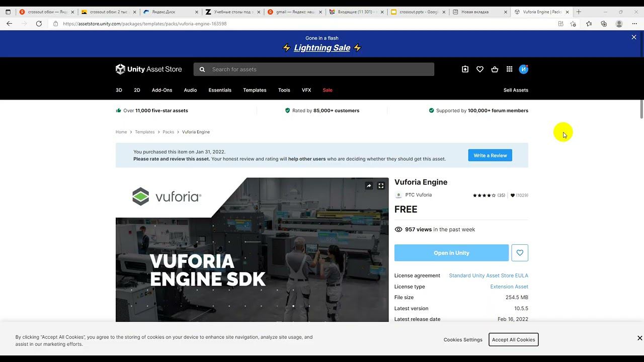Open the Add-Ons category menu
Image resolution: width=644 pixels, height=362 pixels.
(x=162, y=90)
